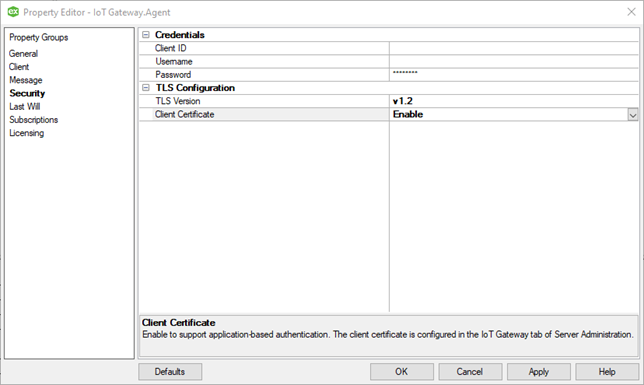Click the Defaults button
Screen dimensions: 644x385
170,372
